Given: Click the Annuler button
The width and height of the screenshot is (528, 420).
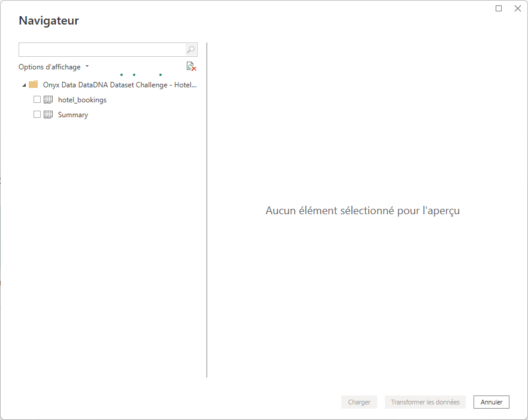Looking at the screenshot, I should pos(491,402).
